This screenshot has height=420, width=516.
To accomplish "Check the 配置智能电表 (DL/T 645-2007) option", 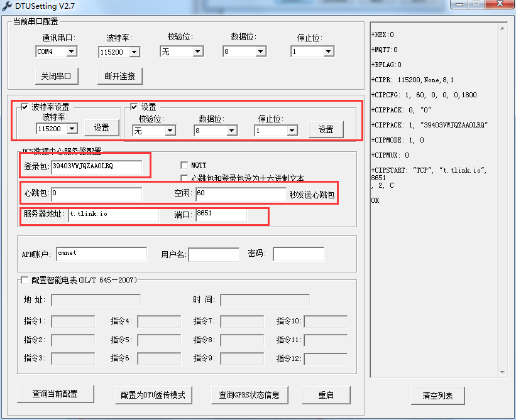I will 25,280.
